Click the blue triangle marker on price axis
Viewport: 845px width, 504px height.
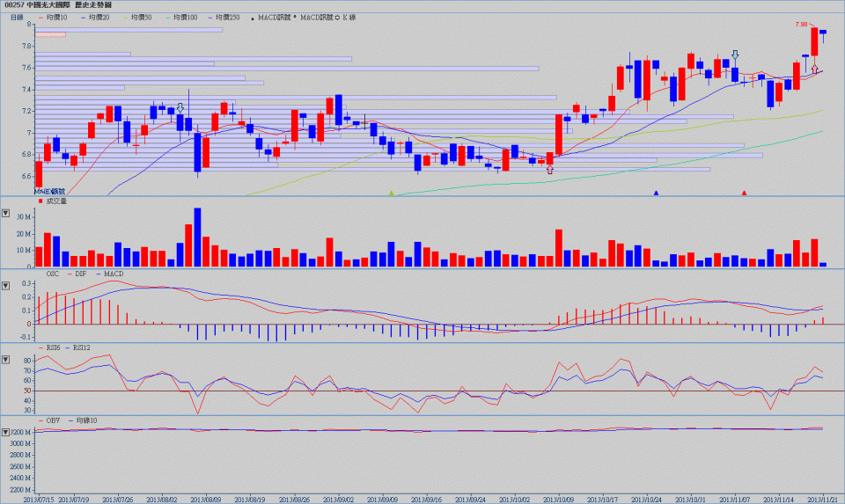pyautogui.click(x=656, y=192)
